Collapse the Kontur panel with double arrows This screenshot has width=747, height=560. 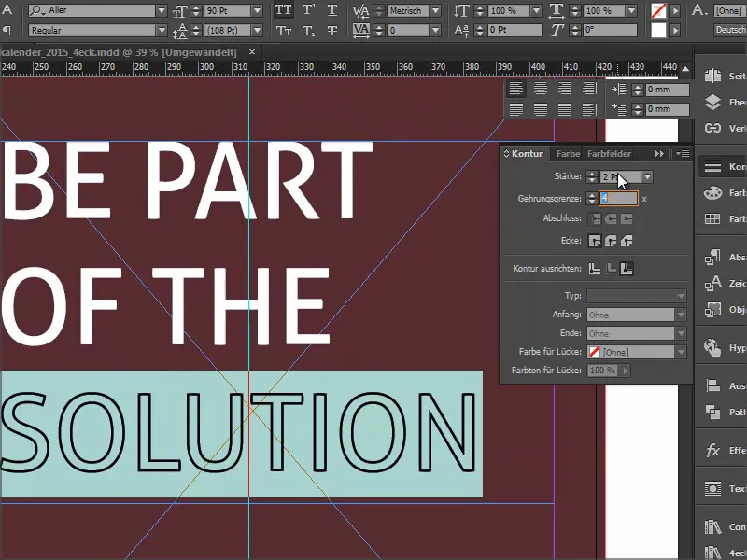(659, 154)
